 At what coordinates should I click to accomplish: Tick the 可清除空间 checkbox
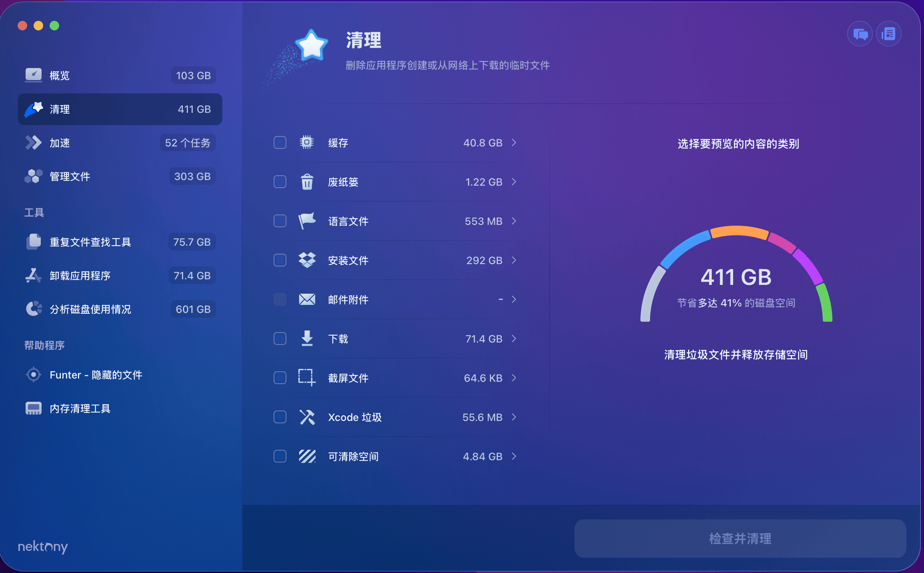click(280, 457)
